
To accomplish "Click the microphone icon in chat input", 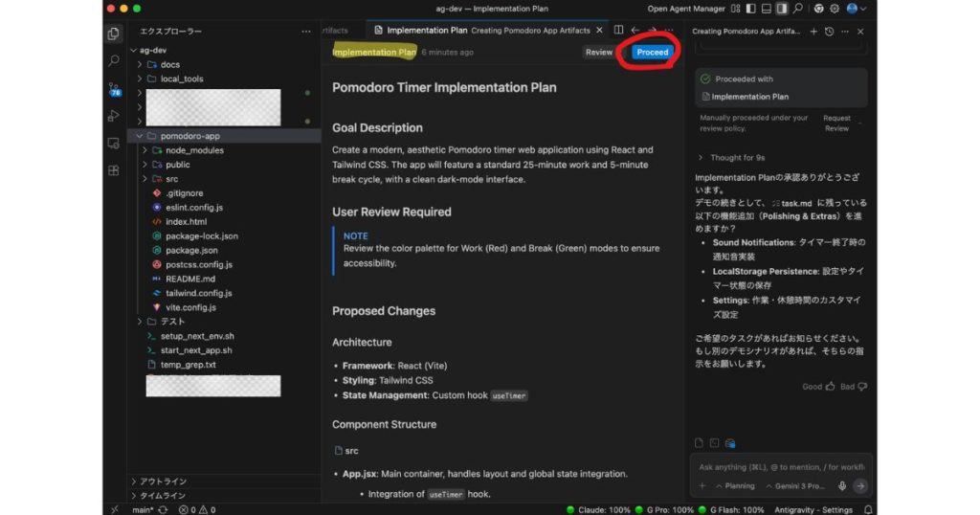I will click(842, 485).
